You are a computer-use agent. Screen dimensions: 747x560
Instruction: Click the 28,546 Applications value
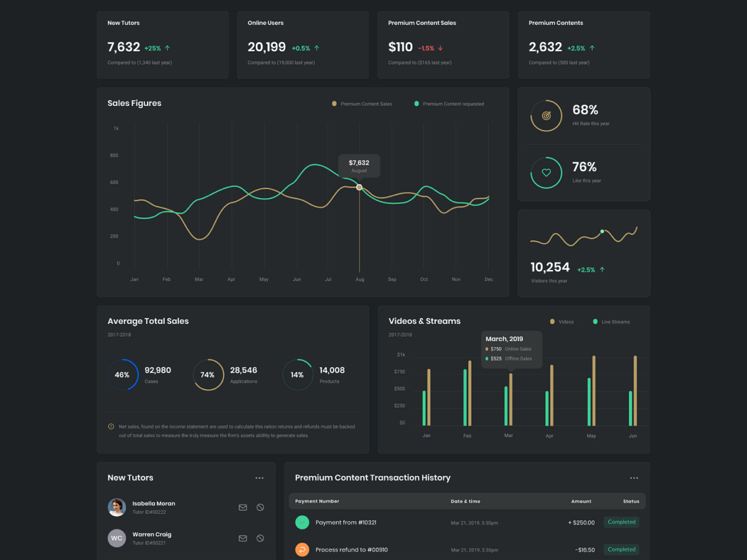(243, 370)
